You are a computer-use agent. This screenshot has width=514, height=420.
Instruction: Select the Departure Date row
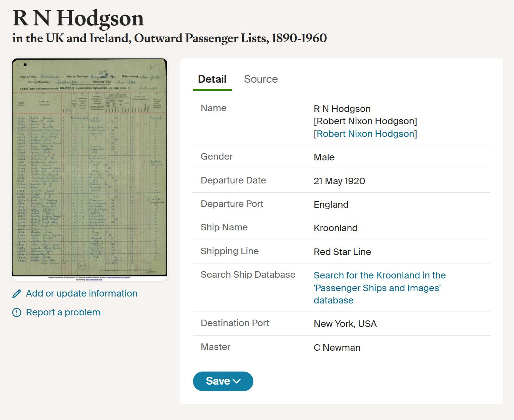click(x=339, y=181)
